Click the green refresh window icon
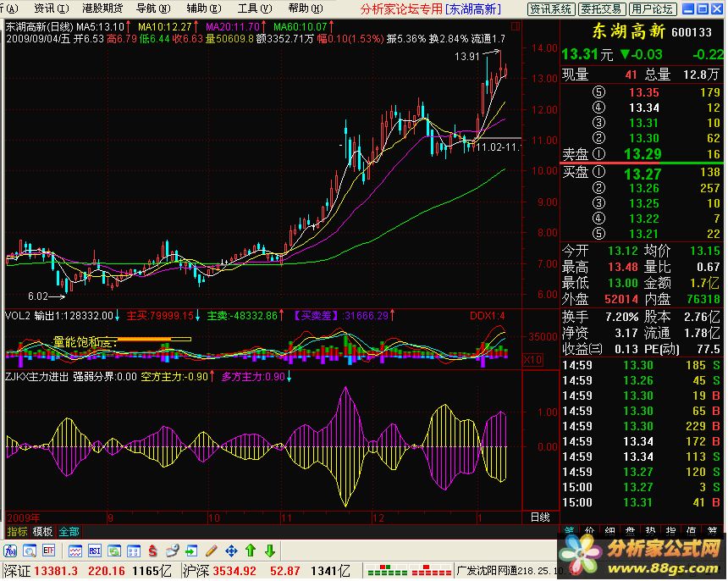 [113, 551]
